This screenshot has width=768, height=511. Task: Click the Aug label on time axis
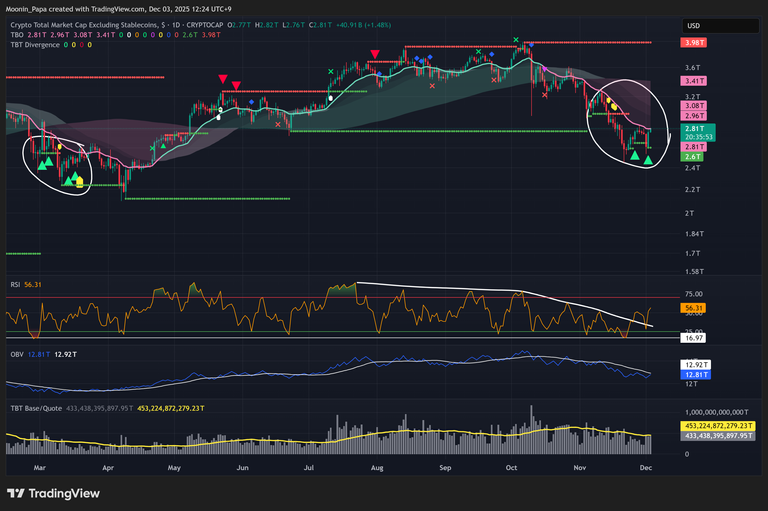click(x=377, y=467)
